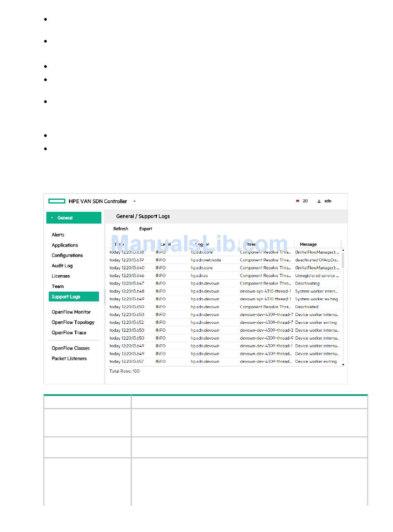393x532 pixels.
Task: Open Alerts in the sidebar
Action: click(x=58, y=235)
